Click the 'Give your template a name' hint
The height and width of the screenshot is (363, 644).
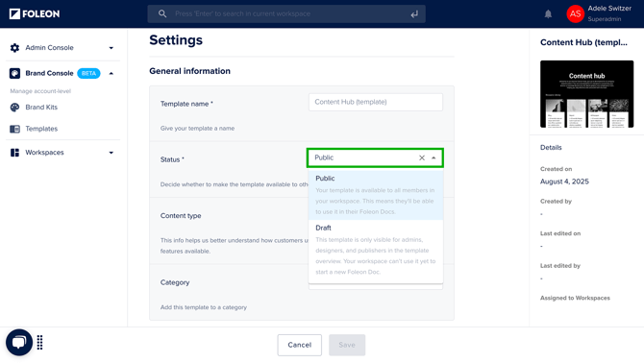coord(198,129)
